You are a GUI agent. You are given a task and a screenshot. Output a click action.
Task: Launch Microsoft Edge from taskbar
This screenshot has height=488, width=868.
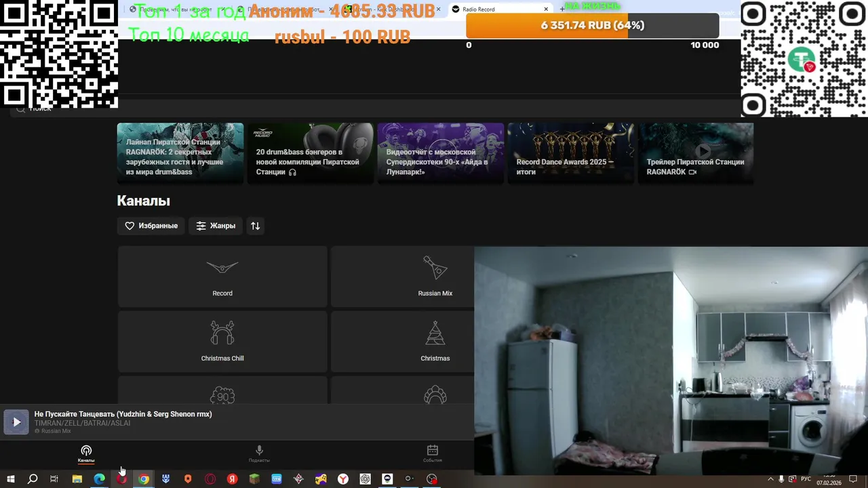[100, 479]
